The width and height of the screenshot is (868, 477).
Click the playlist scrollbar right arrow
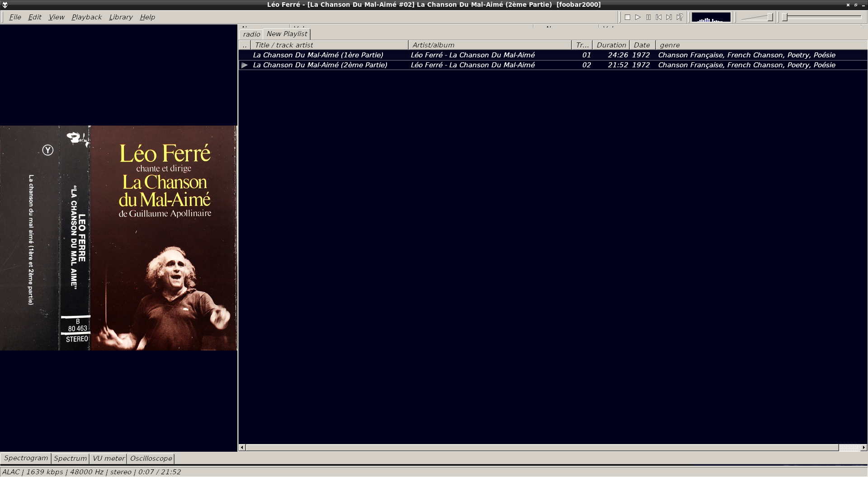click(864, 448)
